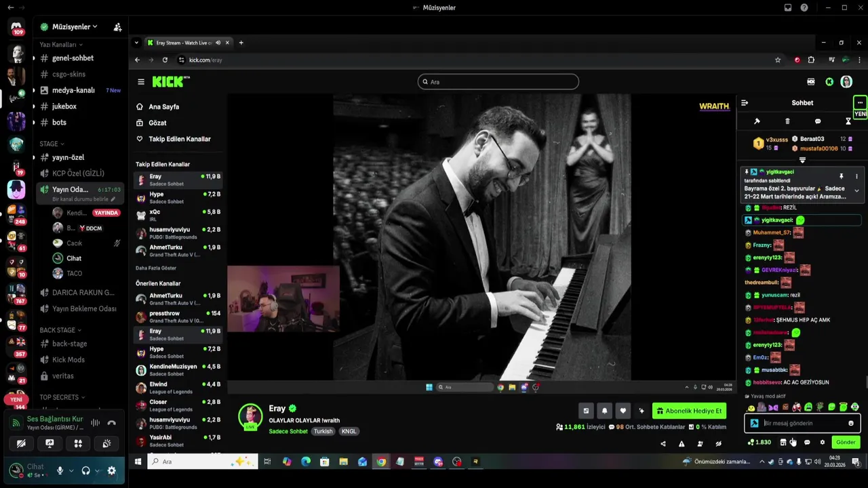Open Discord user settings gear
This screenshot has width=868, height=488.
point(111,470)
